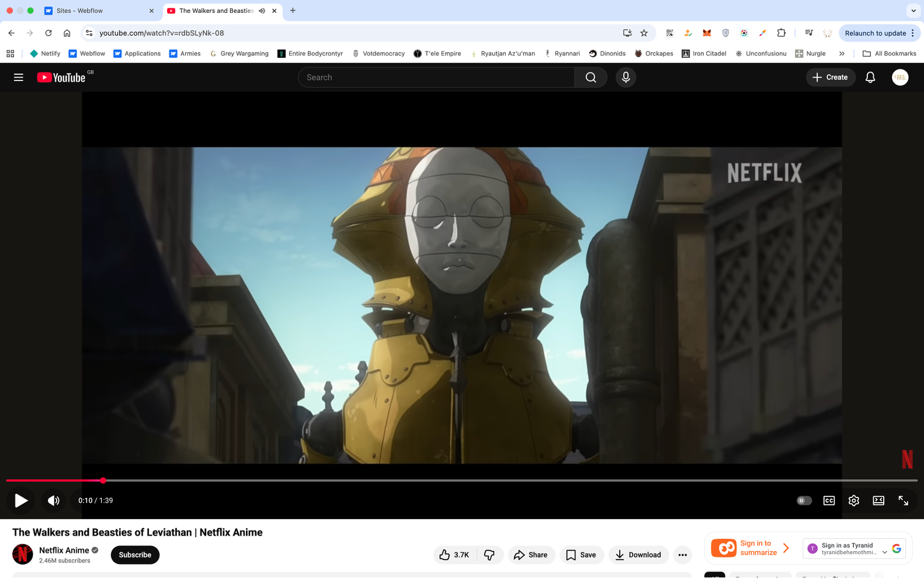This screenshot has width=924, height=578.
Task: Open the player settings gear
Action: pos(853,500)
